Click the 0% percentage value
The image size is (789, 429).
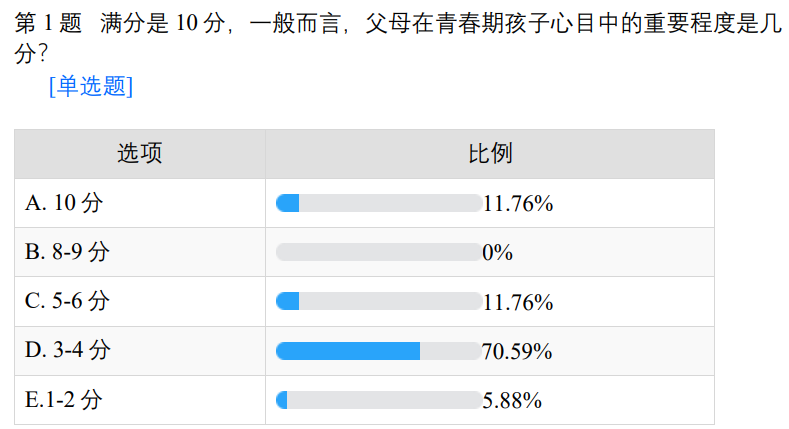pyautogui.click(x=497, y=252)
